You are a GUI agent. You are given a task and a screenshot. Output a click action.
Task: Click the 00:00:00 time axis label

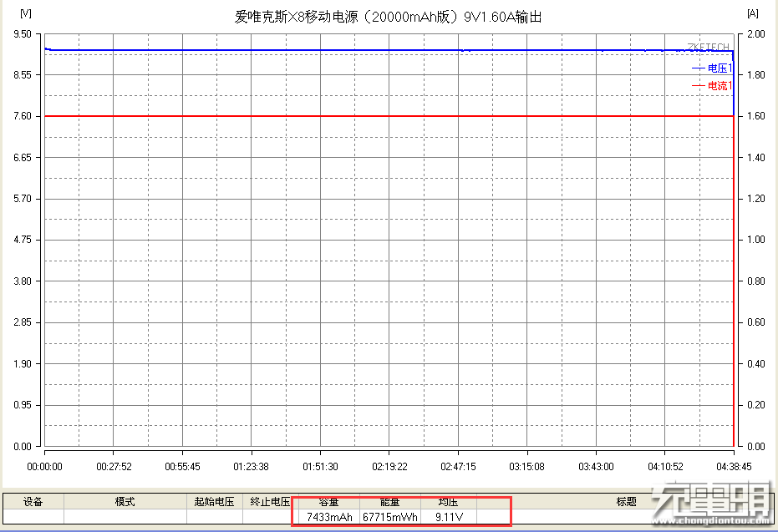pos(44,467)
